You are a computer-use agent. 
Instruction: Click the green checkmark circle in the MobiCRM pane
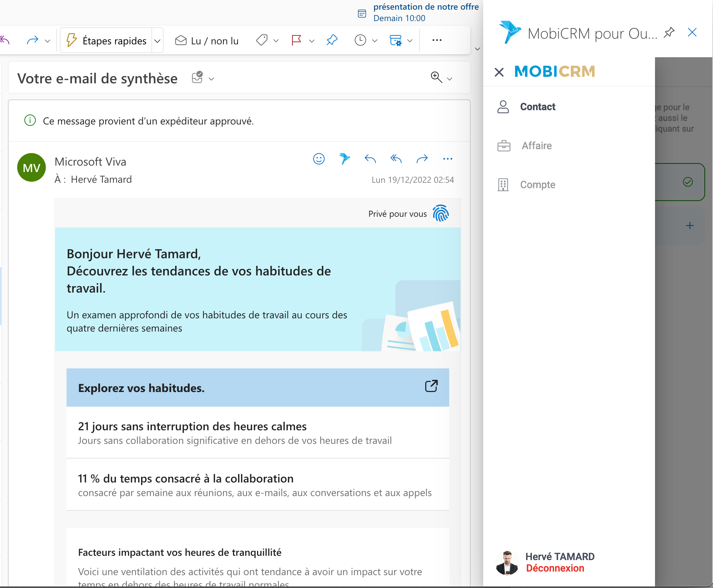[x=688, y=182]
